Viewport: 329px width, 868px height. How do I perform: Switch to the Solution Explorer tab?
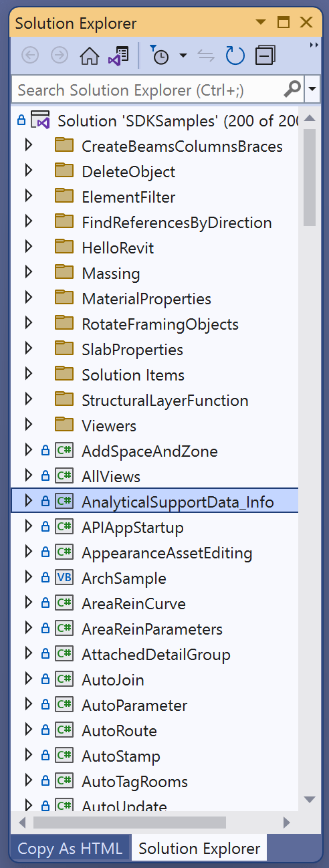pyautogui.click(x=199, y=849)
